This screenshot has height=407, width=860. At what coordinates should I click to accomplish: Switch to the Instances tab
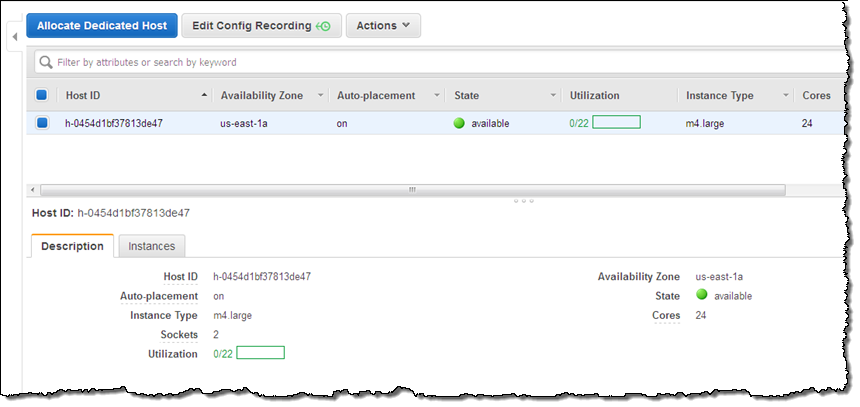tap(152, 246)
